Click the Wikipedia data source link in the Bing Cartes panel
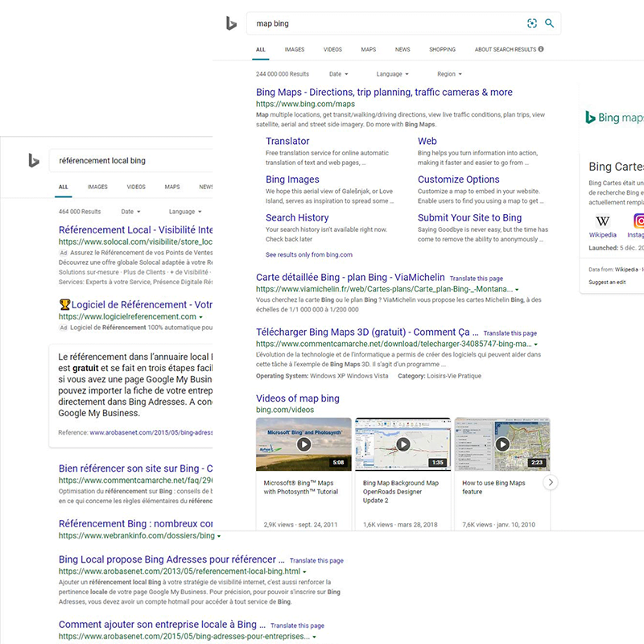This screenshot has width=644, height=644. 626,270
